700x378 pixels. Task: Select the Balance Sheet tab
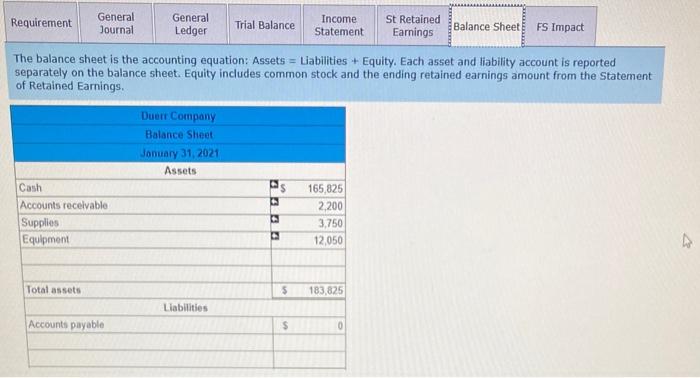(x=487, y=26)
